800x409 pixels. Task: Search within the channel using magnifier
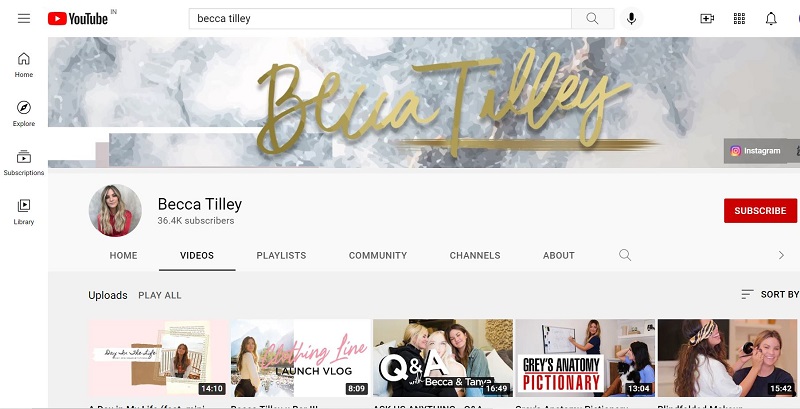click(625, 255)
